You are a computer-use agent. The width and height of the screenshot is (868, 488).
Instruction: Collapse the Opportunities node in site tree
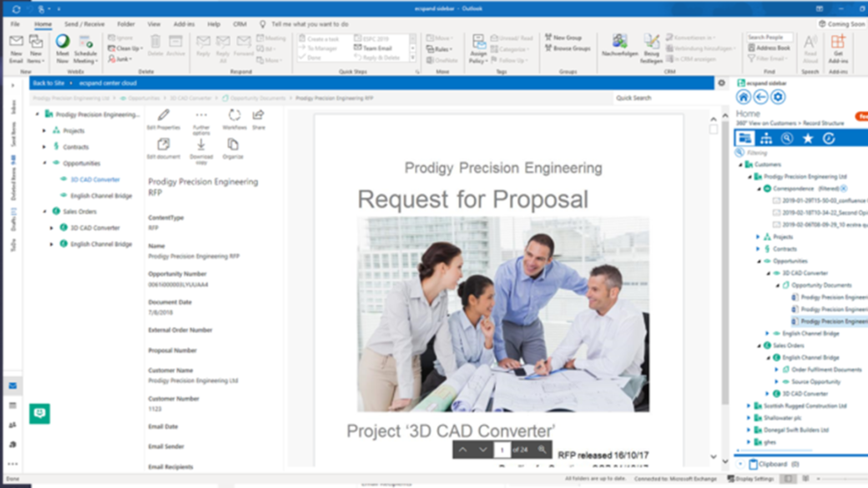click(x=45, y=164)
